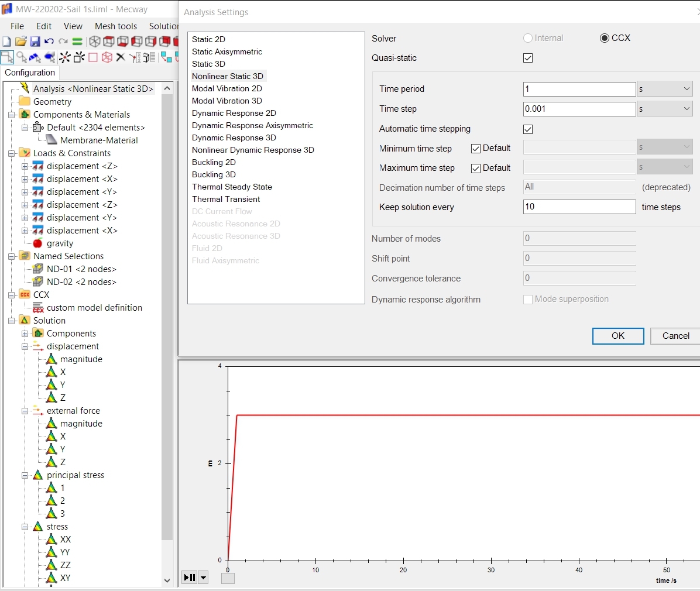The width and height of the screenshot is (700, 591).
Task: Click the Redo arrow icon
Action: click(x=63, y=42)
